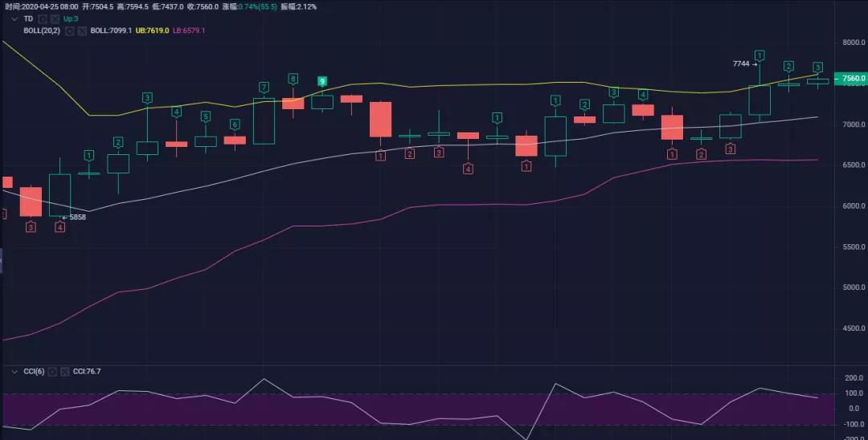
Task: Click the 6500.0 price axis label
Action: [x=854, y=165]
